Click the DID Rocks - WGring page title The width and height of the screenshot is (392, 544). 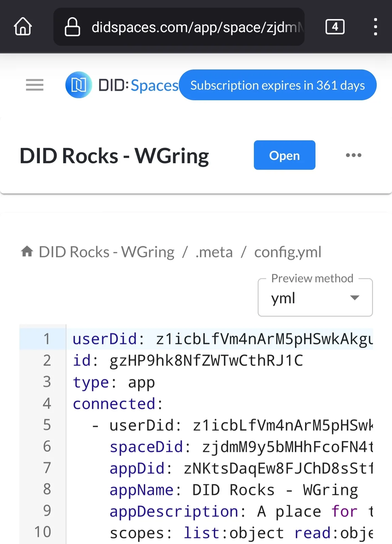tap(114, 156)
